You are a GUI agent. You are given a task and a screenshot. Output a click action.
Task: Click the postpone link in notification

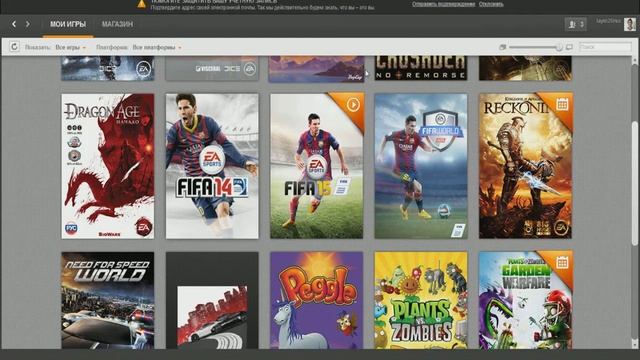(x=491, y=4)
